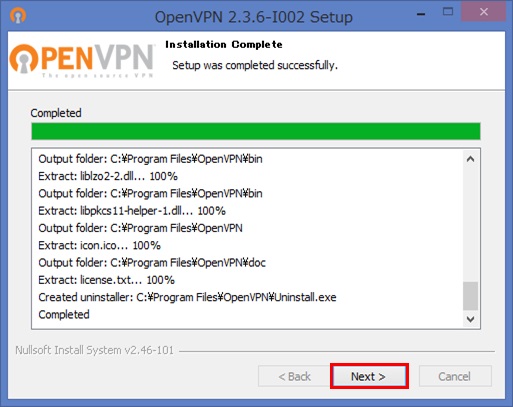Close the OpenVPN Setup window
The image size is (513, 407).
click(484, 12)
